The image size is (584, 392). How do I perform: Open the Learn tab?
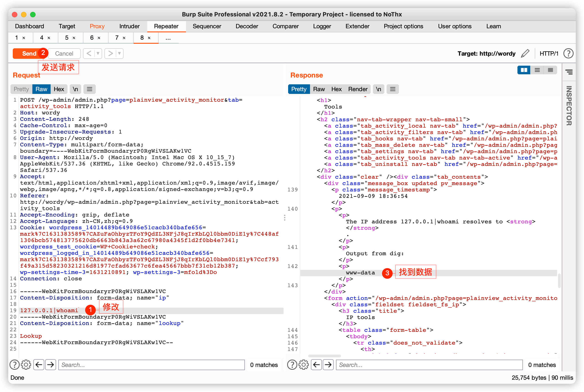click(x=493, y=26)
